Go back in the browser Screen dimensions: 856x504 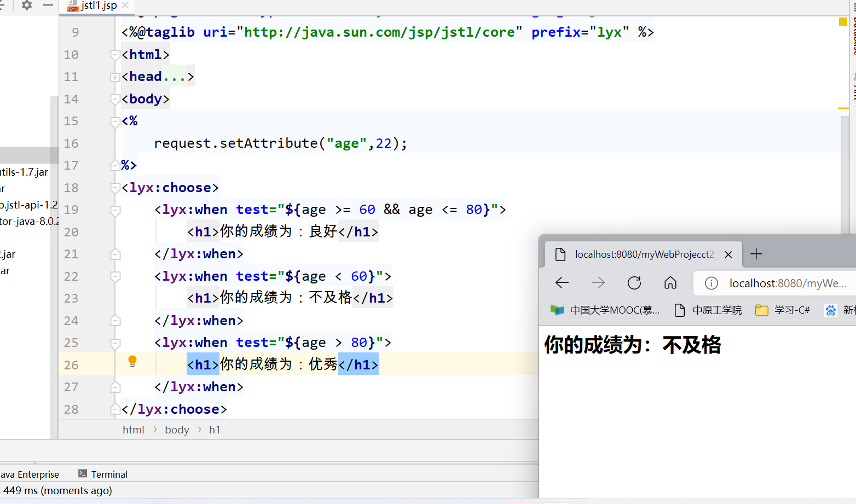(562, 283)
